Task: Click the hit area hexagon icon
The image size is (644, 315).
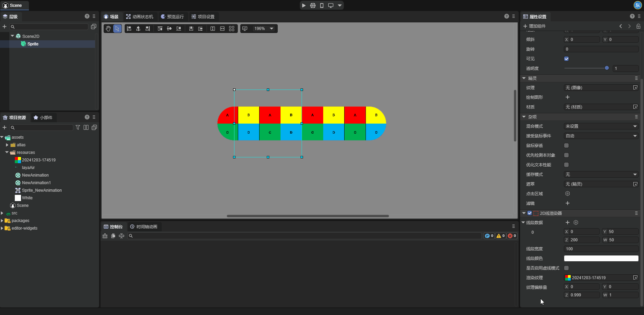Action: (x=568, y=193)
